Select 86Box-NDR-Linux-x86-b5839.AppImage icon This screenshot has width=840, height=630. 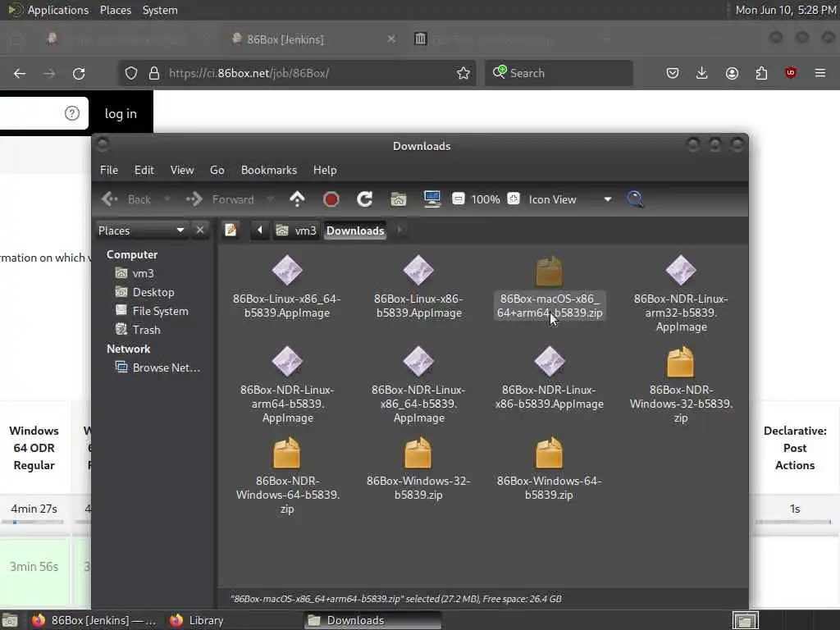coord(549,362)
